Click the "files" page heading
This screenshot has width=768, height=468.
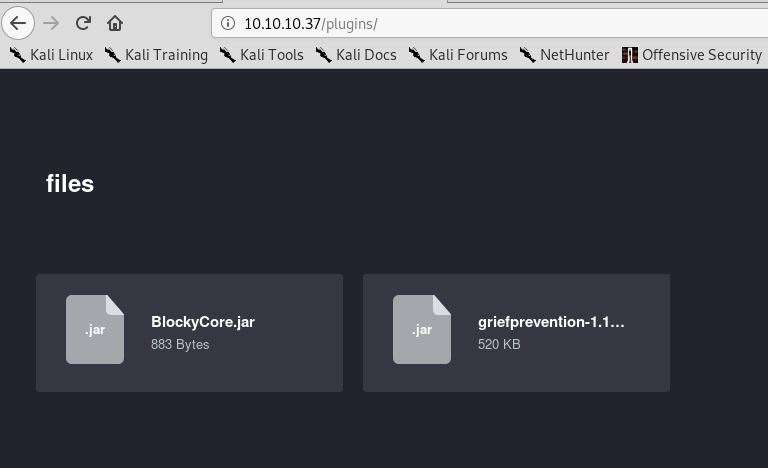click(x=70, y=184)
